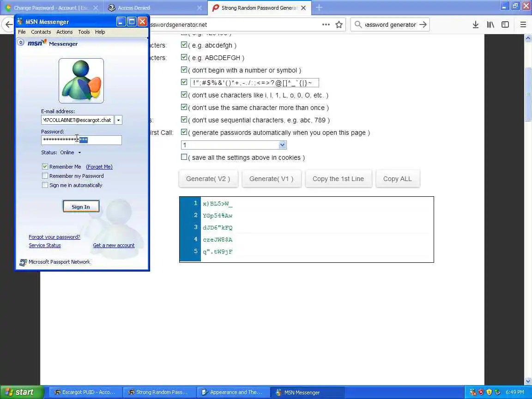Click the Firefox search box
The image size is (532, 399).
pyautogui.click(x=390, y=24)
